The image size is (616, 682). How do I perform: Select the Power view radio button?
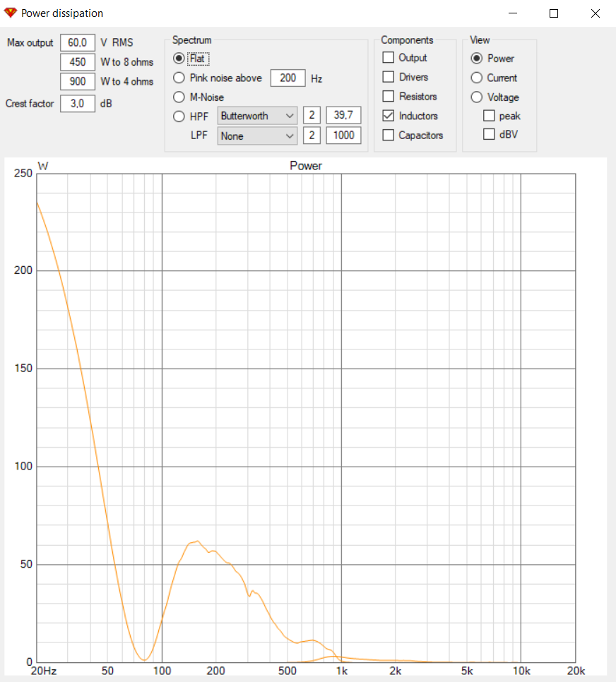pyautogui.click(x=477, y=59)
